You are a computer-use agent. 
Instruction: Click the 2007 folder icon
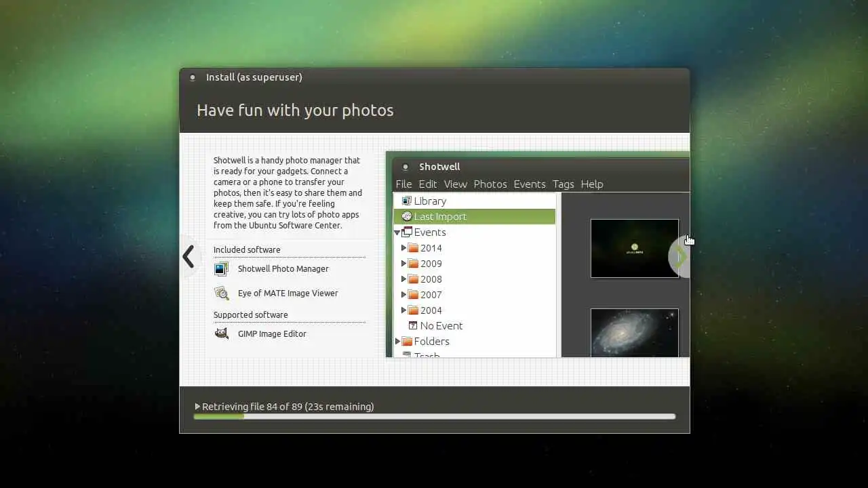tap(413, 295)
